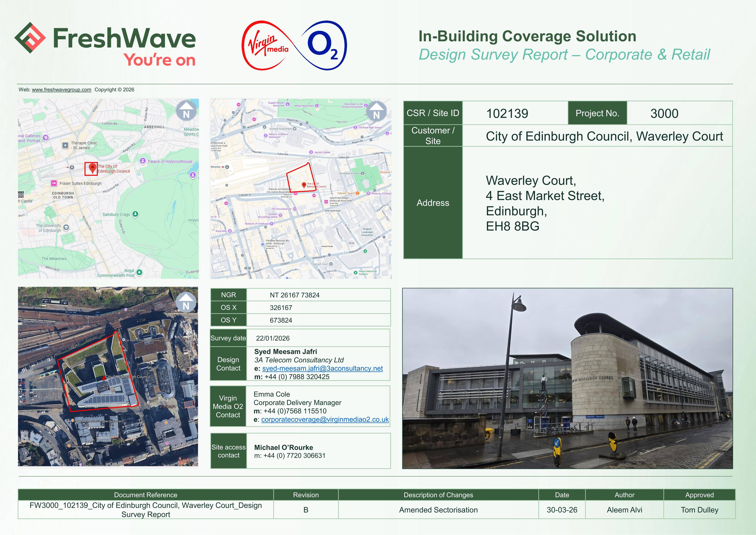Image resolution: width=756 pixels, height=535 pixels.
Task: Select the building photo of Waverley Court
Action: 567,379
